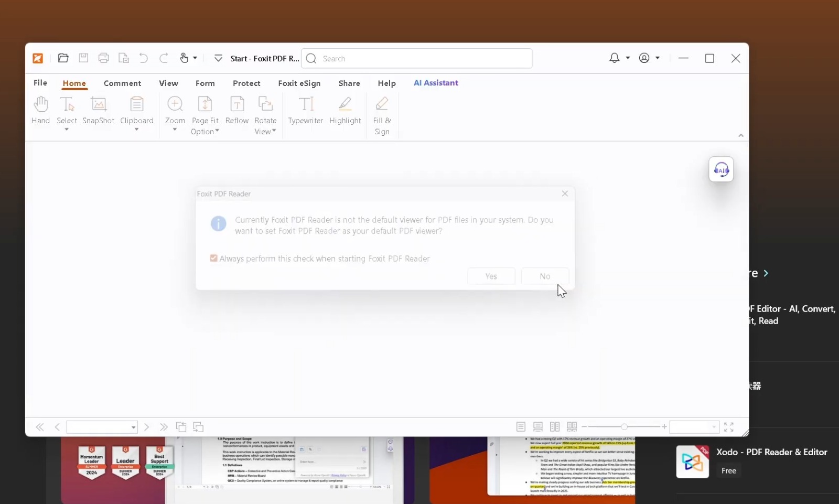This screenshot has width=839, height=504.
Task: Expand notifications dropdown arrow
Action: pyautogui.click(x=628, y=58)
